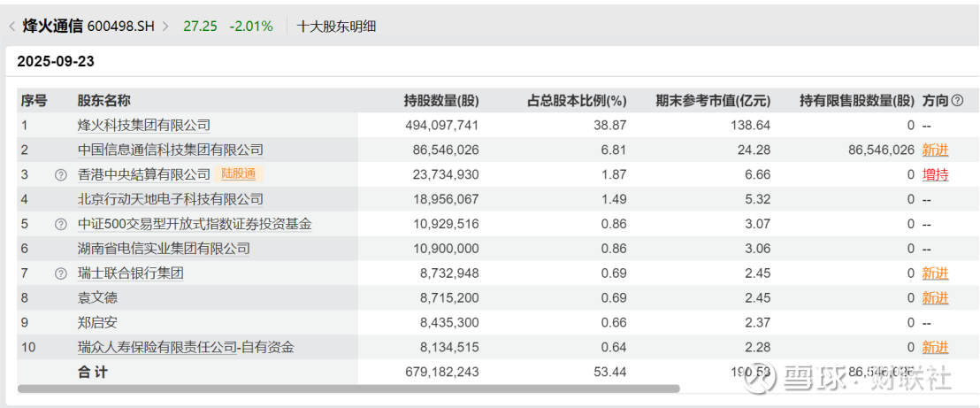This screenshot has height=408, width=980.
Task: Click the 股东名称 column header
Action: tap(103, 100)
